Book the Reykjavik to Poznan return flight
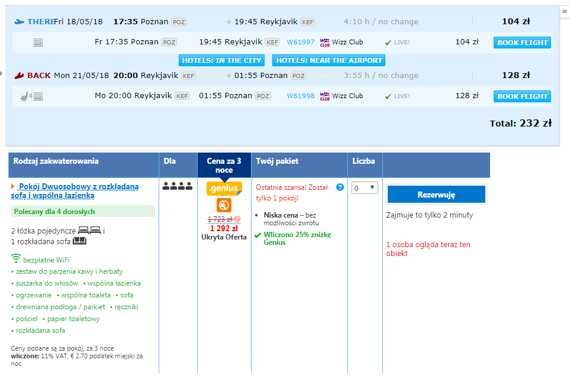This screenshot has height=392, width=570. [x=522, y=96]
